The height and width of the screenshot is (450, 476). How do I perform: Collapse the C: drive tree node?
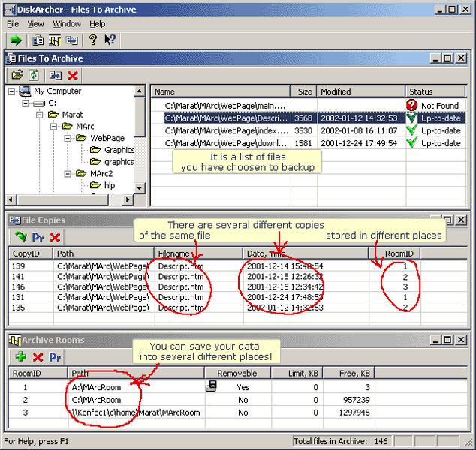26,103
